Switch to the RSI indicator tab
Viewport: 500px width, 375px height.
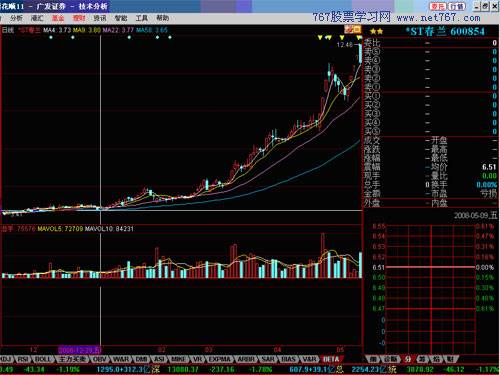(23, 359)
